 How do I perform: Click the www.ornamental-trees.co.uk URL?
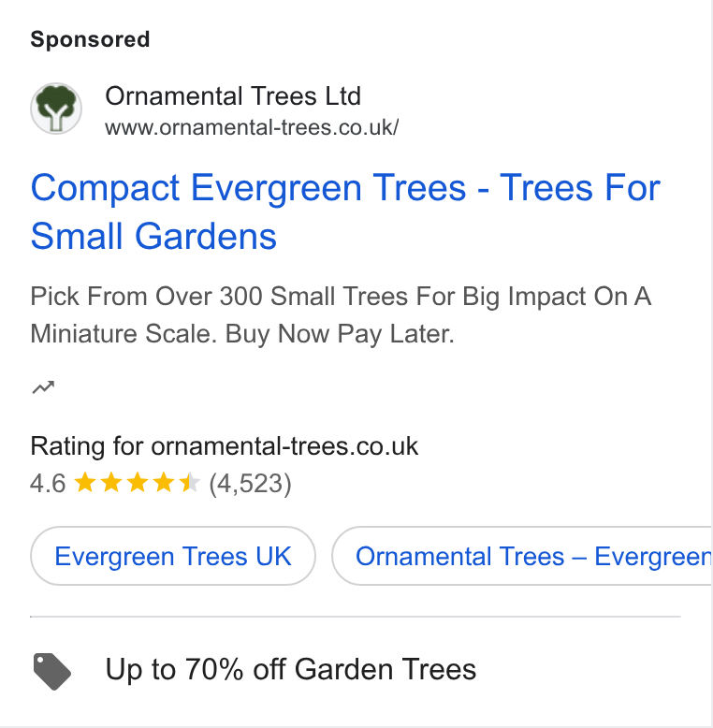(252, 127)
